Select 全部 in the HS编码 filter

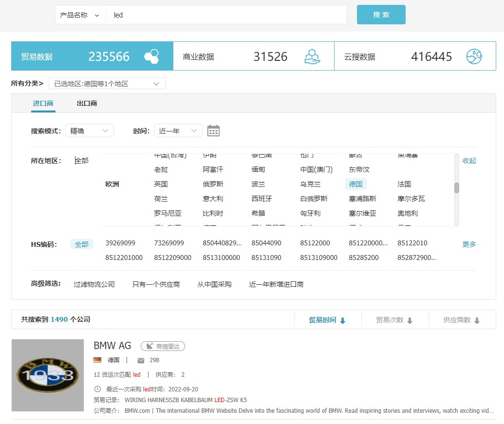pos(82,244)
